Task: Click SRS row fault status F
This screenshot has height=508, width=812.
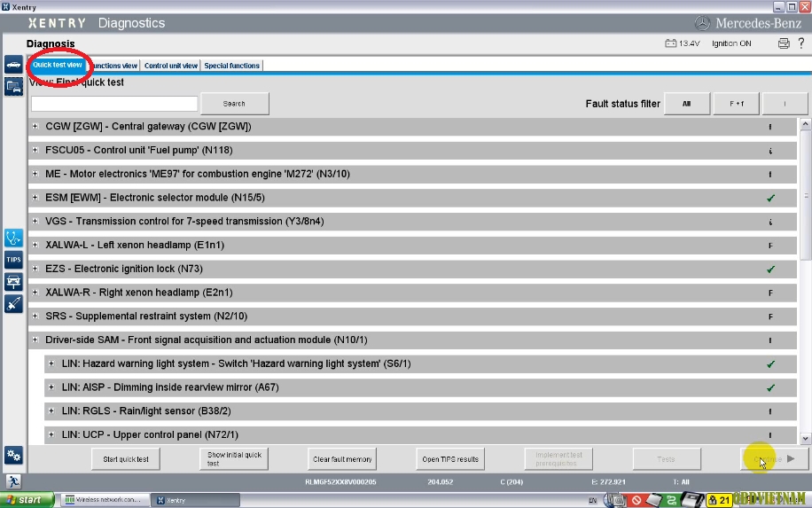Action: (770, 317)
